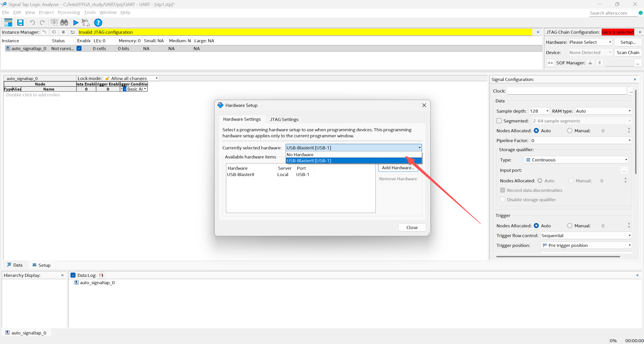Switch to the Setup tab at bottom

point(42,265)
